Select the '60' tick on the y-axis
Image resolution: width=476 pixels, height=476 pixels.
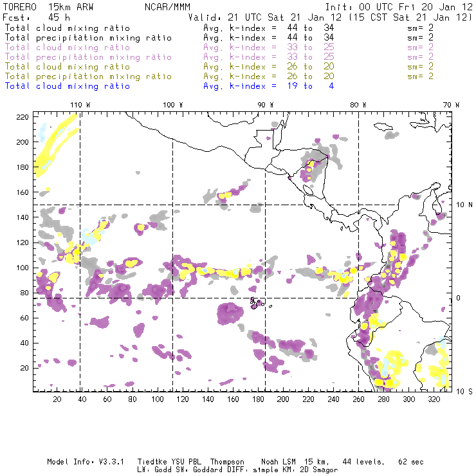click(x=24, y=318)
